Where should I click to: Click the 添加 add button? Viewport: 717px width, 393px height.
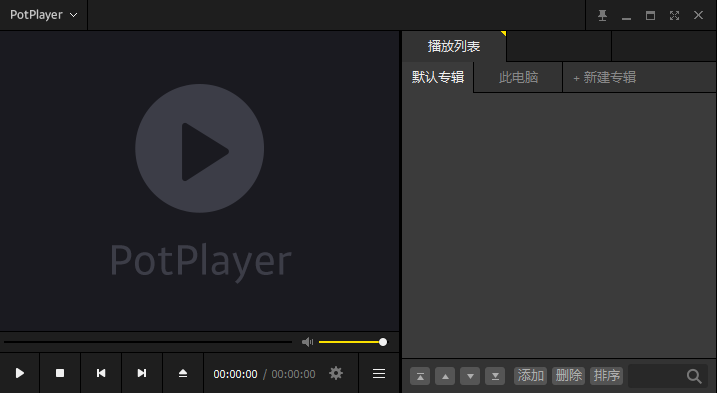coord(530,376)
